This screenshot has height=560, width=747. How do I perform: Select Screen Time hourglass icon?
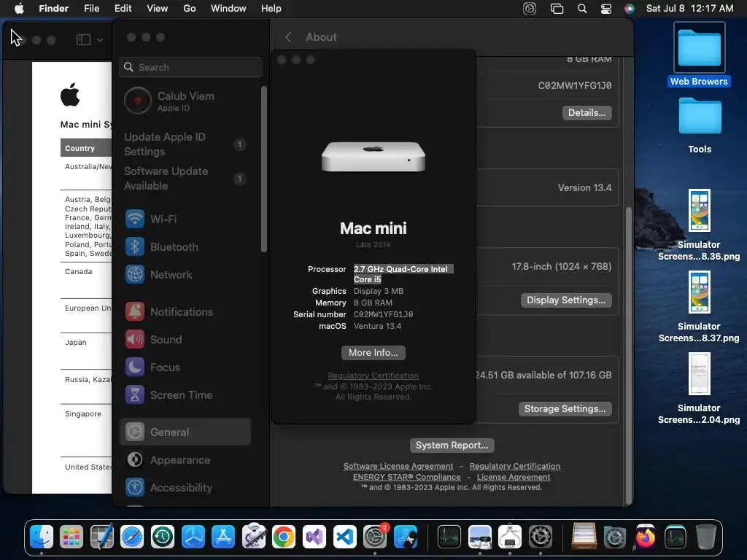135,394
